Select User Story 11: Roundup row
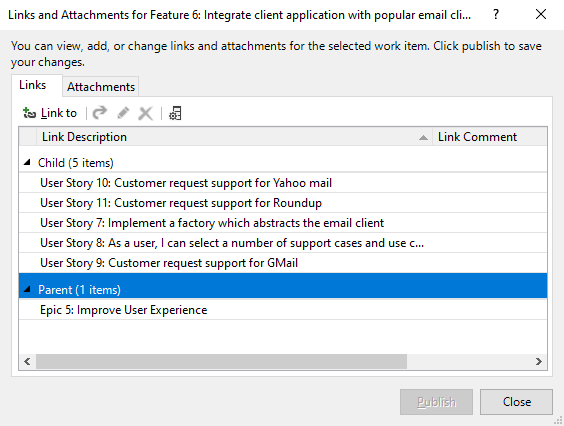Screen dimensions: 564x426 [283, 203]
